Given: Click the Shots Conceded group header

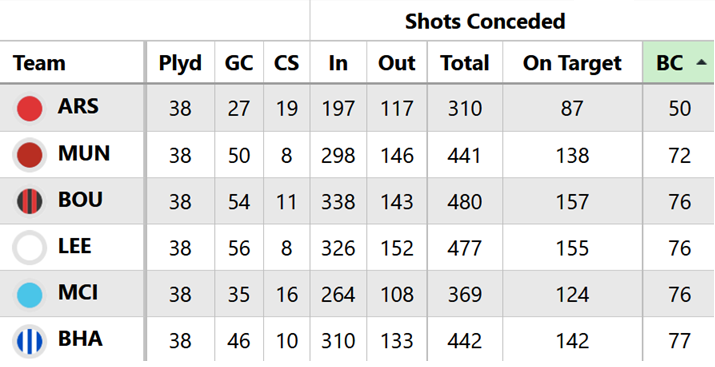Looking at the screenshot, I should pos(485,21).
